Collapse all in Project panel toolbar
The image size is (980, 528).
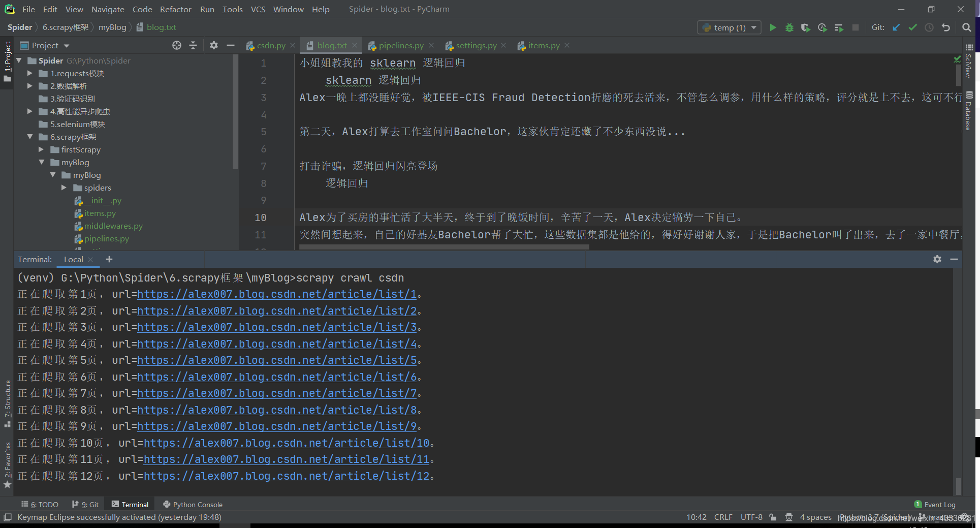[193, 45]
